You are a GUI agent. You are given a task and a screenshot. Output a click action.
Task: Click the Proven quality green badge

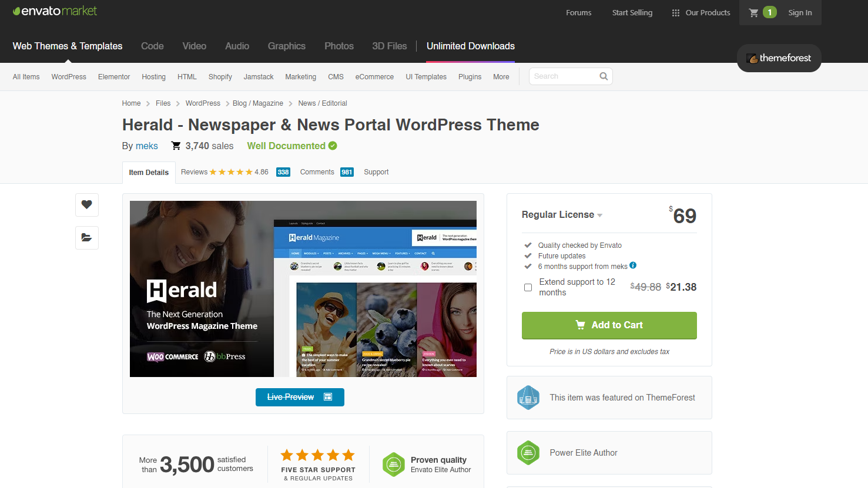(394, 465)
